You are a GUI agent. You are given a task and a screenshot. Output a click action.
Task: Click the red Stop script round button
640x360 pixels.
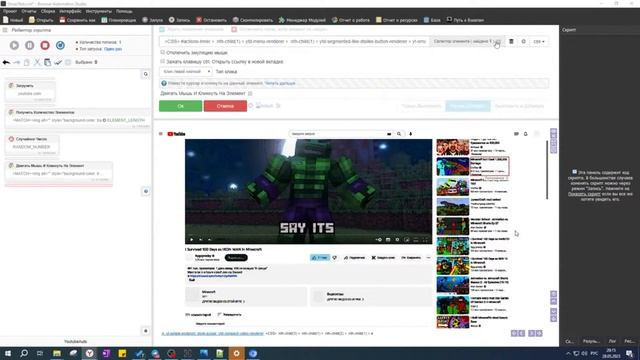(45, 45)
